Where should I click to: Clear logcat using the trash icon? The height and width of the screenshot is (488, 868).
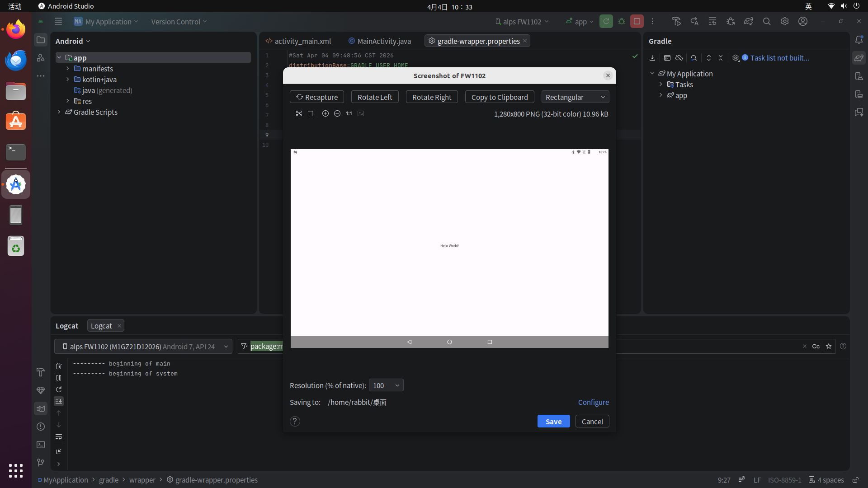click(x=59, y=366)
